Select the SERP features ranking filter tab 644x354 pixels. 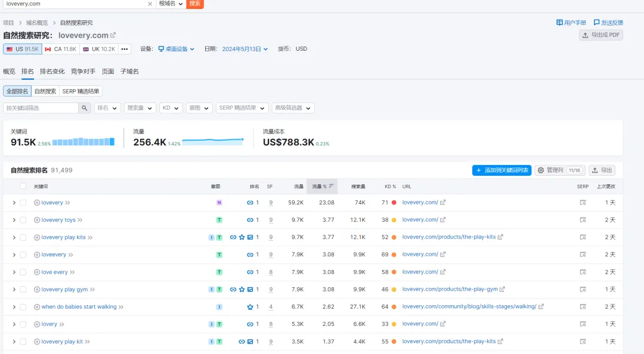click(x=80, y=91)
